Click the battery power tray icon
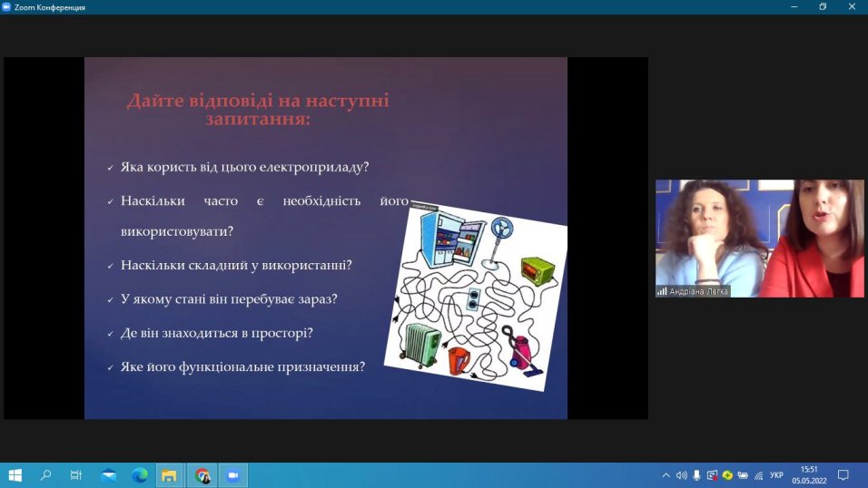Screen dimensions: 868x488 point(743,475)
